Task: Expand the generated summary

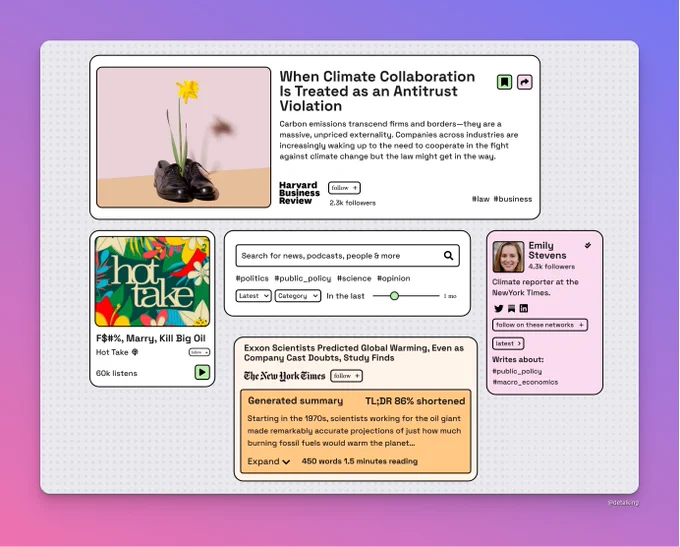Action: [x=268, y=462]
